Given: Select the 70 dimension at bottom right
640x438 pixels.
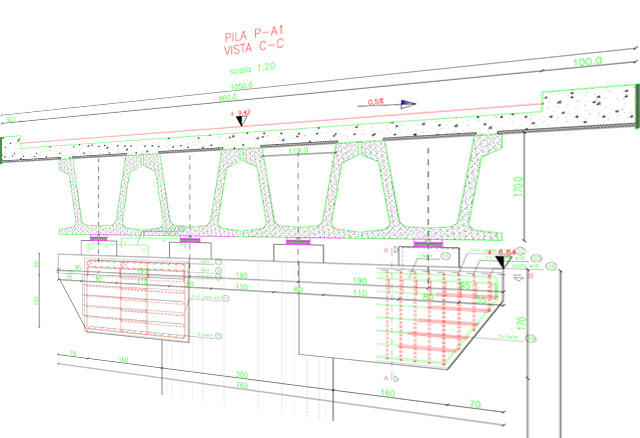Looking at the screenshot, I should (475, 404).
